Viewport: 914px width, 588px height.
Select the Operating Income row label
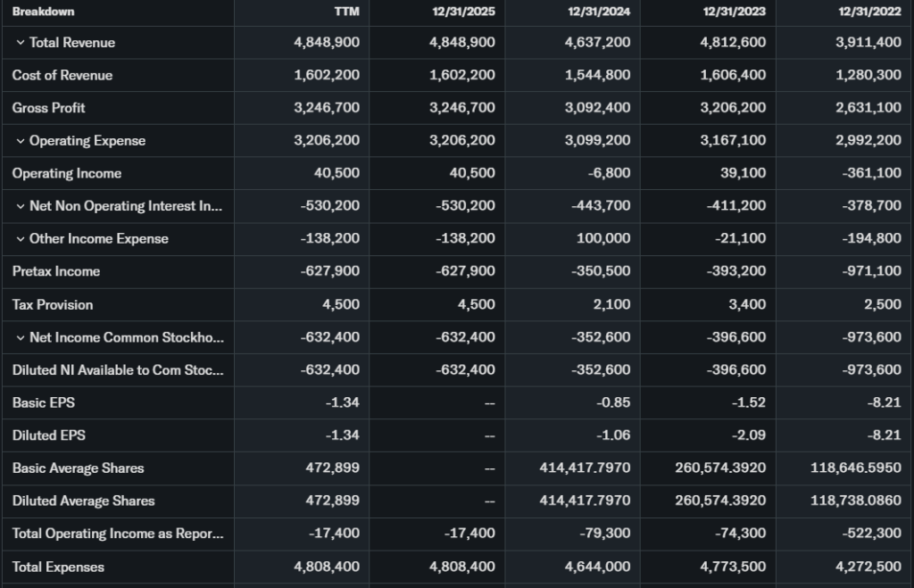pyautogui.click(x=67, y=173)
